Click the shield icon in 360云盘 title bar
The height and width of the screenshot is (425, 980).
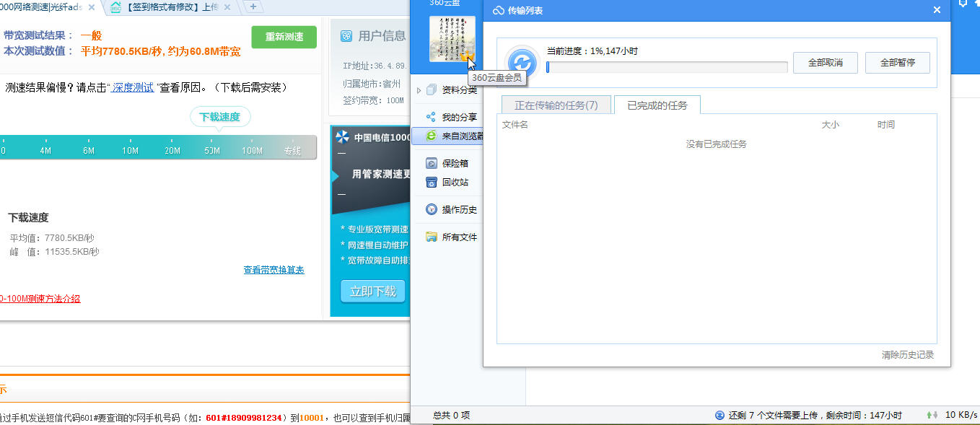pos(963,4)
